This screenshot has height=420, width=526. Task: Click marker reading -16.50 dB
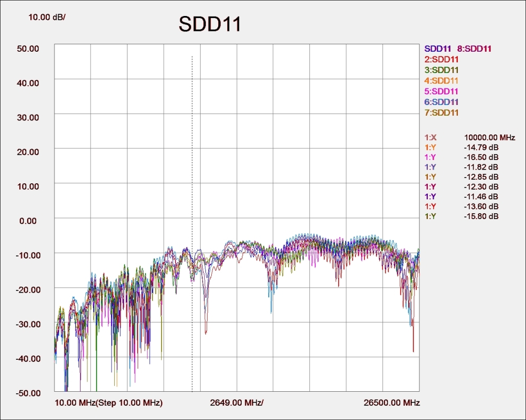(481, 157)
